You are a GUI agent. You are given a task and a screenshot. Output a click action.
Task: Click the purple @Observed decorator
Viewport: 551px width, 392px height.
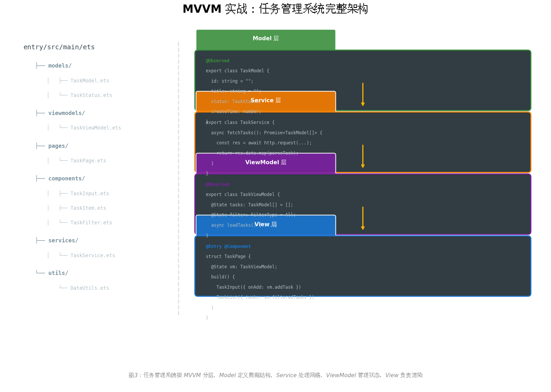tap(217, 184)
